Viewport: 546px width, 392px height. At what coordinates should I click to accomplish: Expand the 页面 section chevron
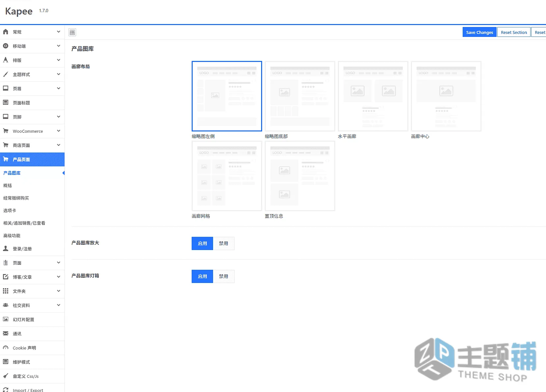59,263
